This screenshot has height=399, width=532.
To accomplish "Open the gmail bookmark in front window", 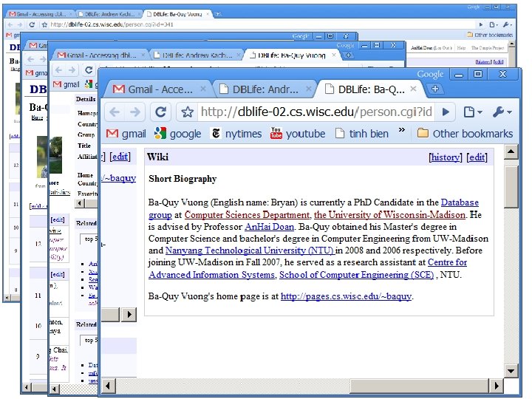I will (x=126, y=134).
